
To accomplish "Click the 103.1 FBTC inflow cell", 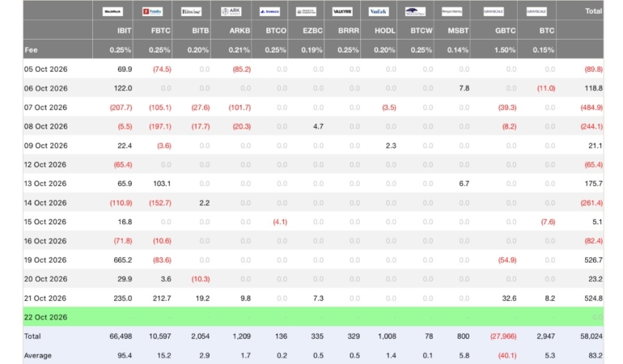I will (x=162, y=184).
